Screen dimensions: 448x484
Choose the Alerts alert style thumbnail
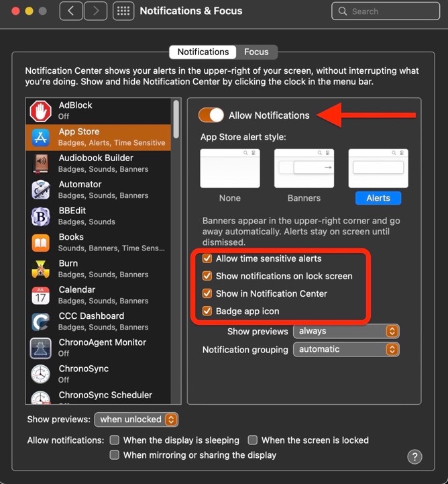(x=378, y=168)
